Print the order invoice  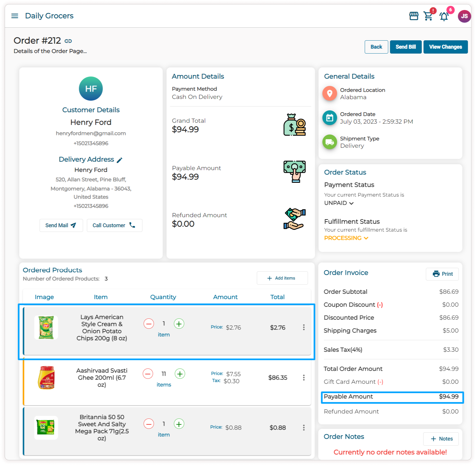click(x=442, y=274)
